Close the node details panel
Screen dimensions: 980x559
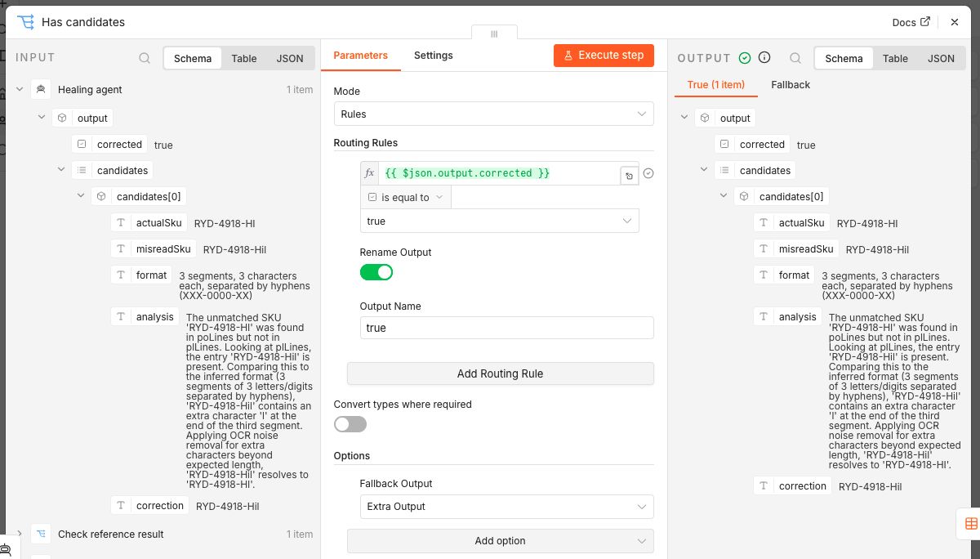pyautogui.click(x=955, y=22)
